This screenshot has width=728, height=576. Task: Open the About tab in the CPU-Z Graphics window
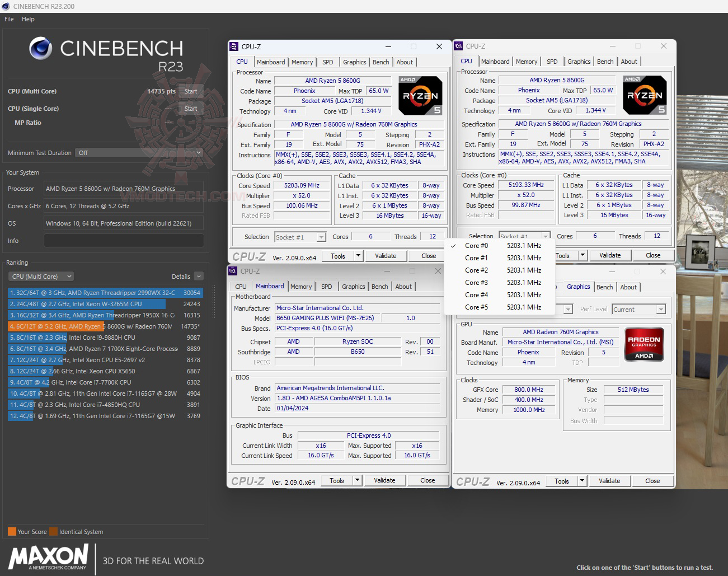click(x=628, y=287)
